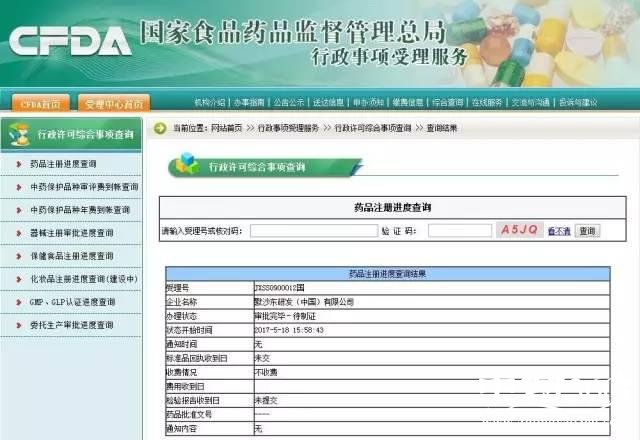Open 综合查询 in the top navigation
This screenshot has height=440, width=640.
447,102
